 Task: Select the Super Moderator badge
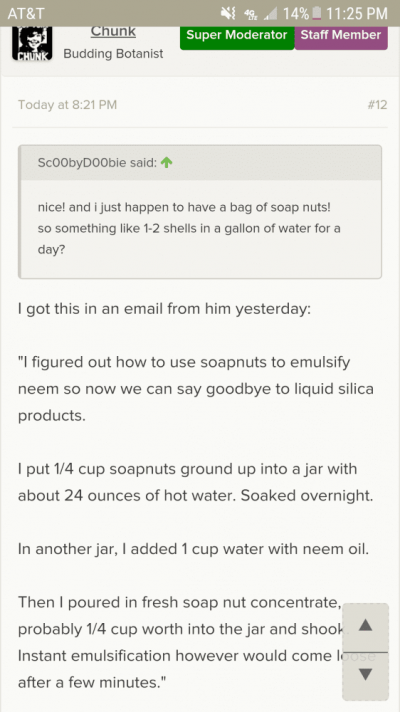(x=237, y=37)
